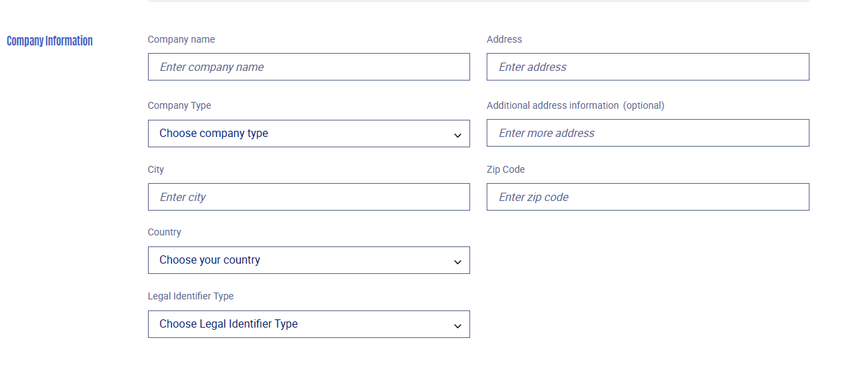
Task: Focus the Enter company name field
Action: pos(309,67)
